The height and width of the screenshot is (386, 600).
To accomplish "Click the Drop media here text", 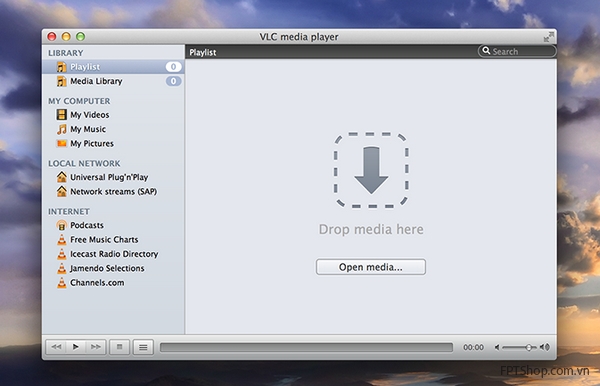I will click(x=371, y=230).
